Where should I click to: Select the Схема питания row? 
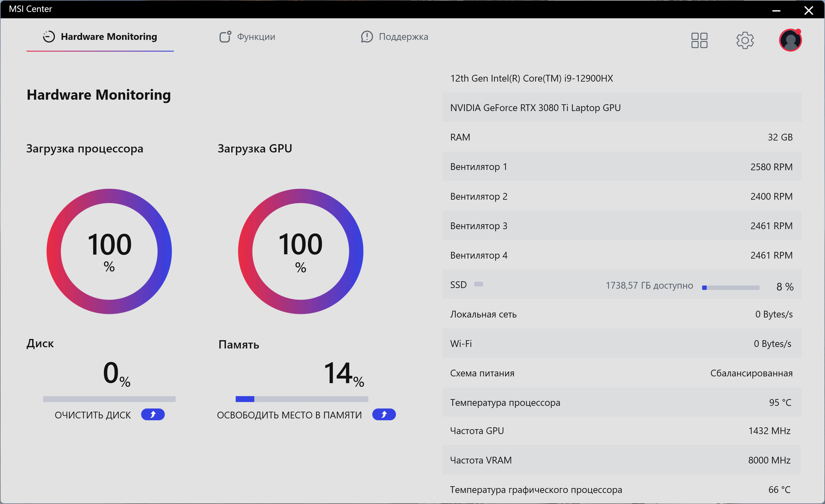click(621, 373)
